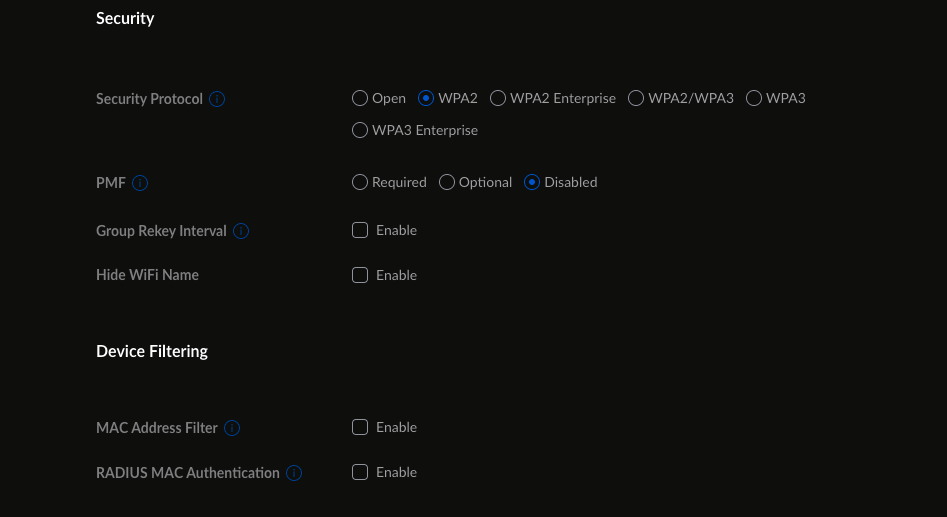The height and width of the screenshot is (517, 947).
Task: Choose the WPA2 radio button
Action: coord(426,98)
